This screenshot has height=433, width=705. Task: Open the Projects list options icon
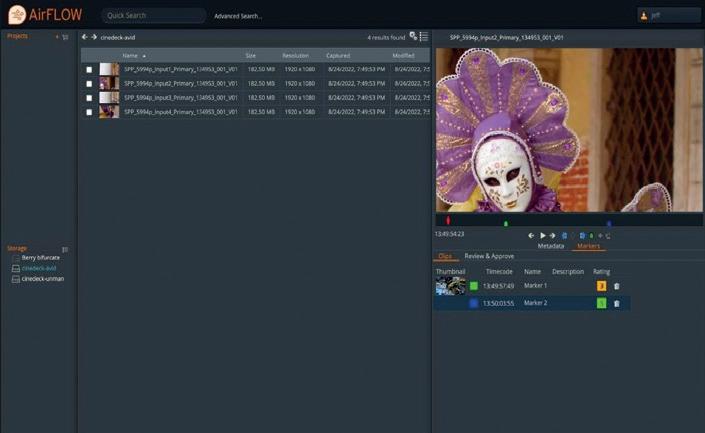coord(66,37)
